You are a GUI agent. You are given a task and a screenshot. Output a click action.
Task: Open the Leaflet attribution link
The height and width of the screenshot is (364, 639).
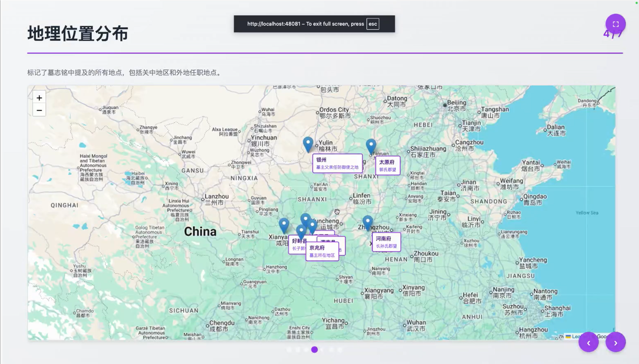[x=576, y=337]
